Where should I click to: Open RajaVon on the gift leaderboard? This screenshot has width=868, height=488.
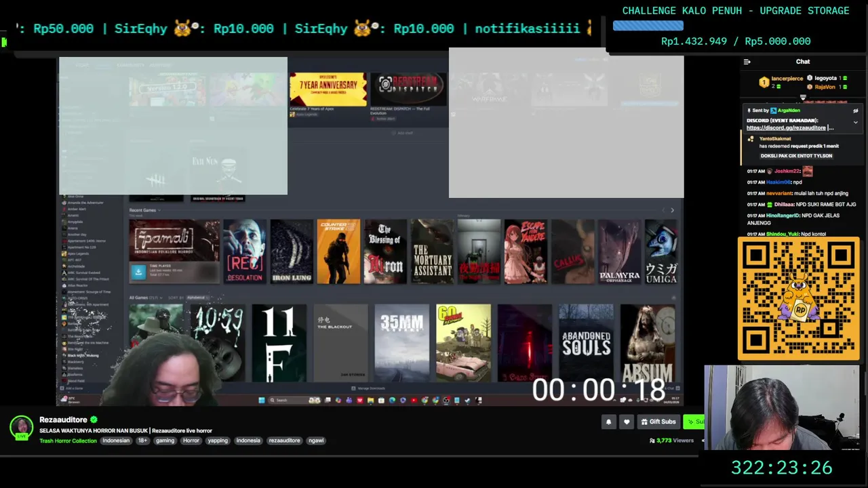coord(825,87)
